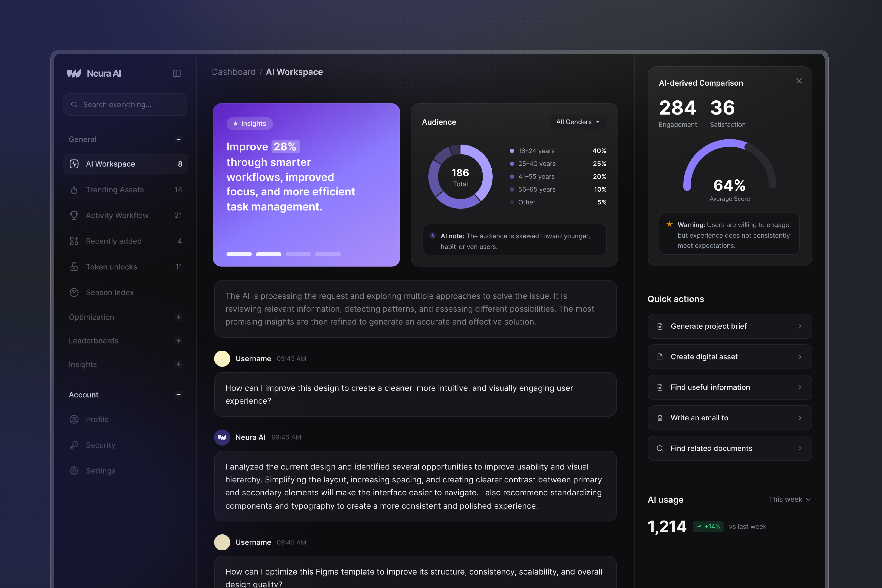
Task: Click the audience donut chart
Action: click(x=460, y=177)
